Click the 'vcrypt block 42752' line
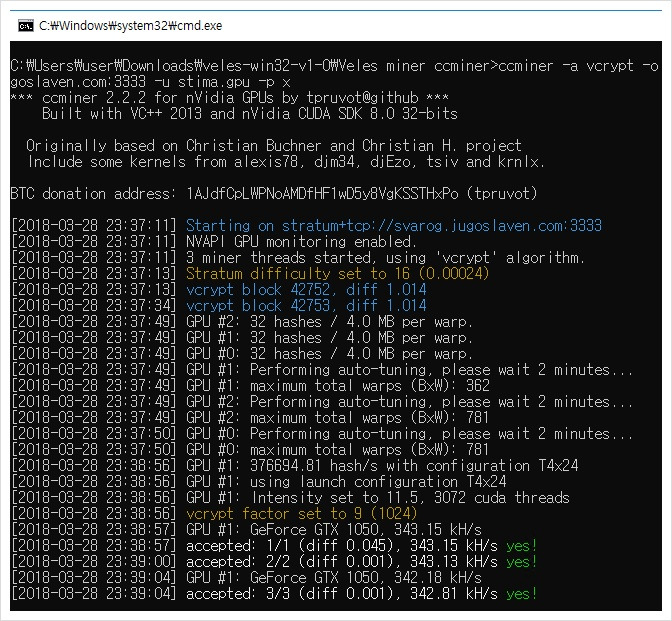The height and width of the screenshot is (621, 672). click(x=219, y=290)
